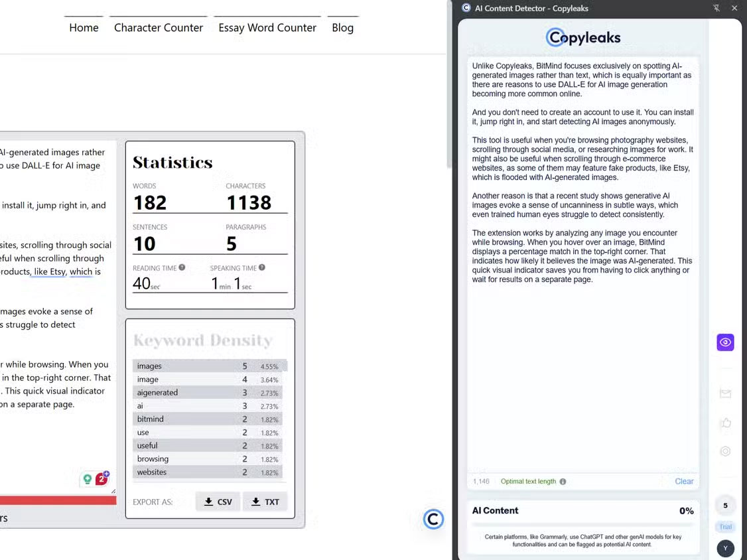Close the AI Content Detector panel
747x560 pixels.
(x=734, y=8)
